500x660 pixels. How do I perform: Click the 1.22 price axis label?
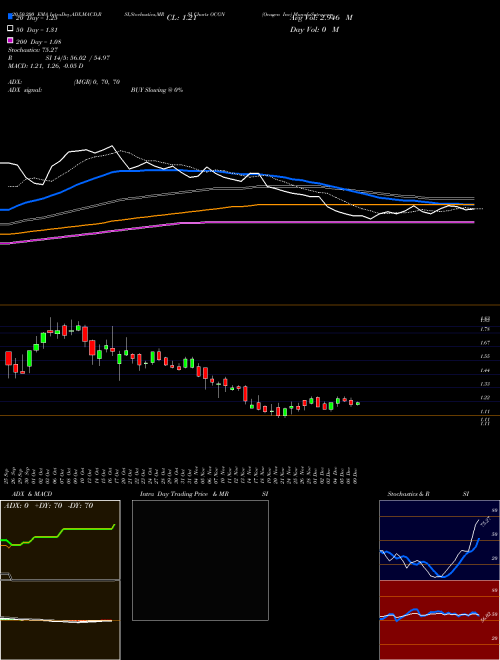[x=485, y=397]
